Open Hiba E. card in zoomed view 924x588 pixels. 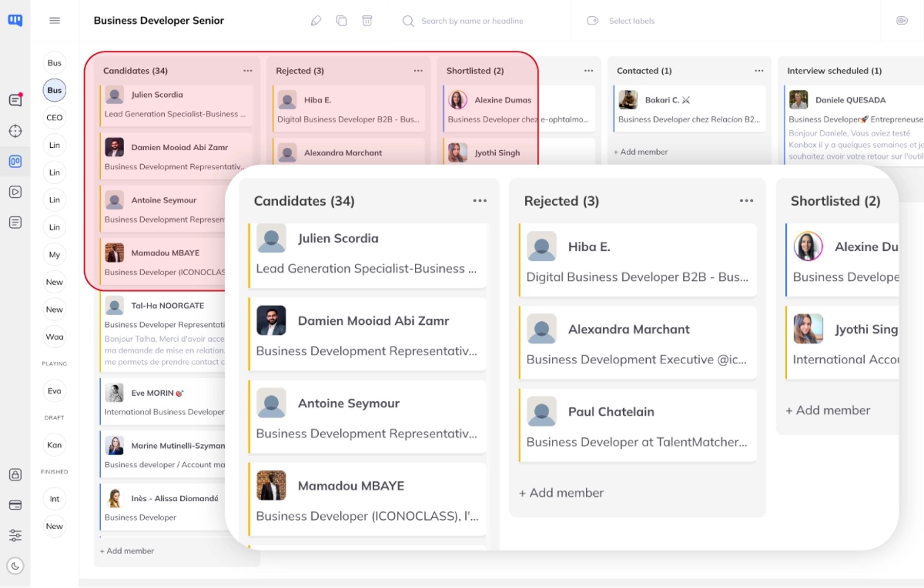click(x=638, y=260)
